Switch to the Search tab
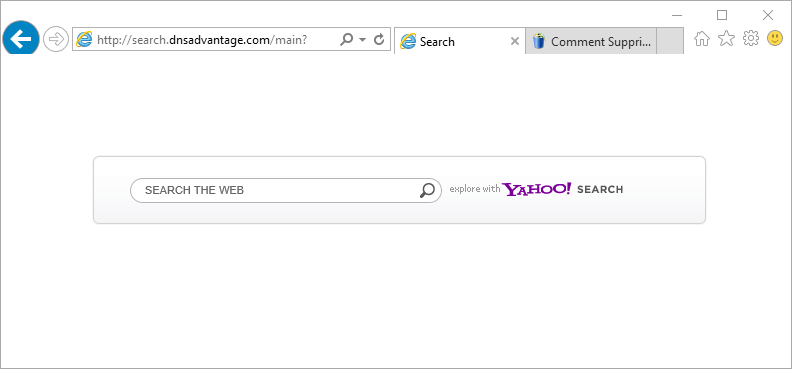Viewport: 792px width, 369px height. (x=460, y=41)
